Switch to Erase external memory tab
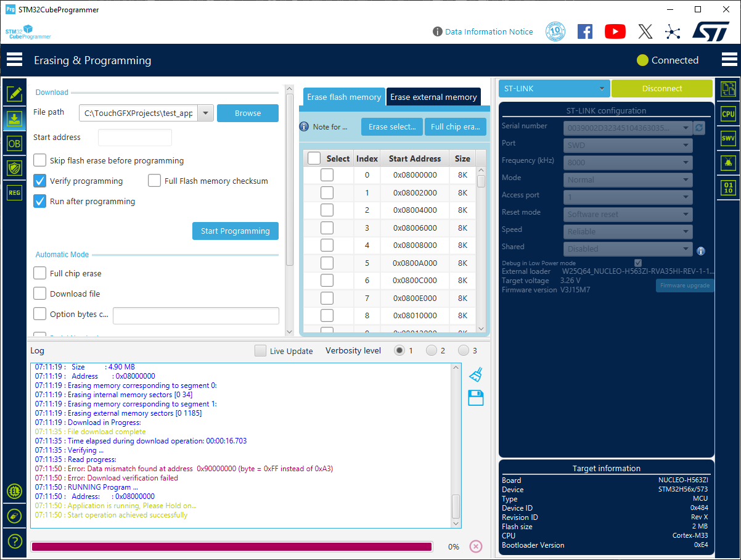The height and width of the screenshot is (560, 741). point(433,97)
